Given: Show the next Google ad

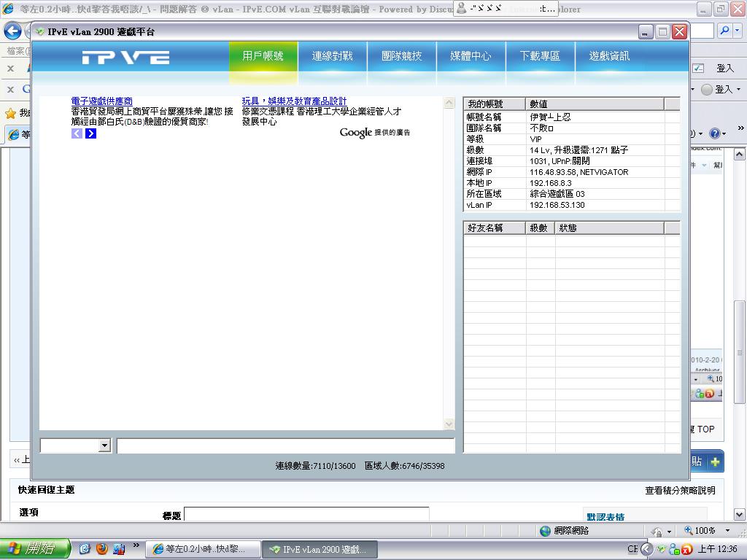Looking at the screenshot, I should tap(90, 133).
